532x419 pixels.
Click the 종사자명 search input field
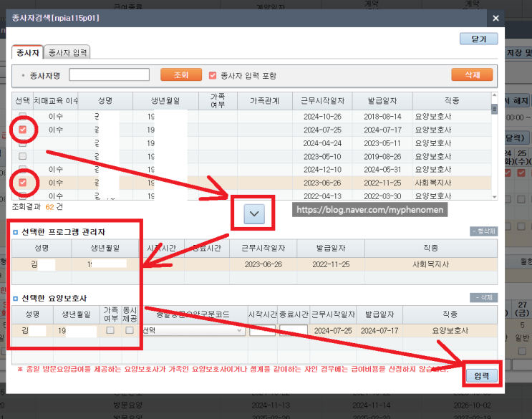click(110, 74)
